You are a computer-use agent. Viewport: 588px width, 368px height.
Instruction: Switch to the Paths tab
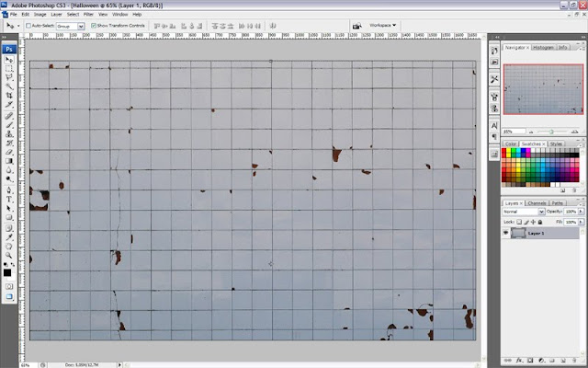coord(558,203)
